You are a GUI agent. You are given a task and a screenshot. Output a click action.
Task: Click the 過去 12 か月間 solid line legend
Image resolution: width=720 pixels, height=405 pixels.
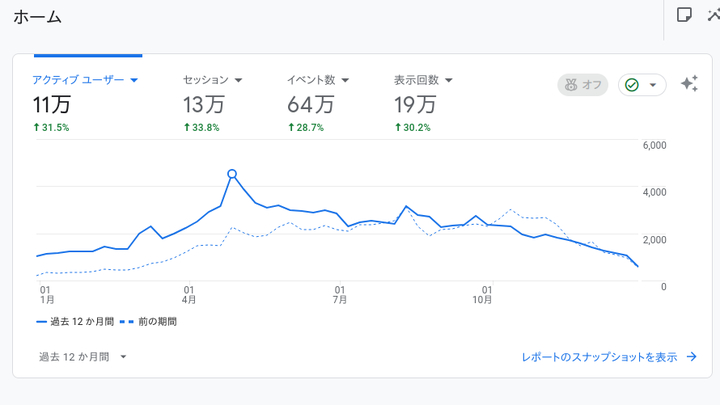(x=73, y=322)
